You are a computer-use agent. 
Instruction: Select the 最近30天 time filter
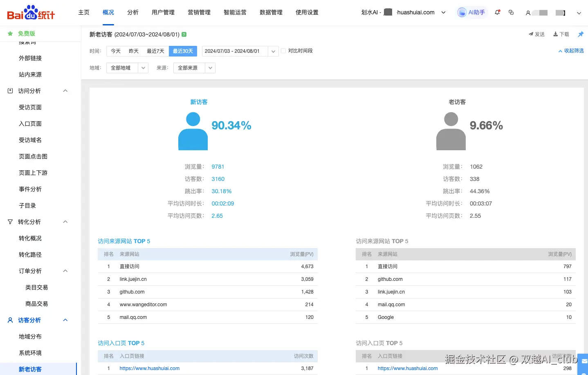pos(183,51)
